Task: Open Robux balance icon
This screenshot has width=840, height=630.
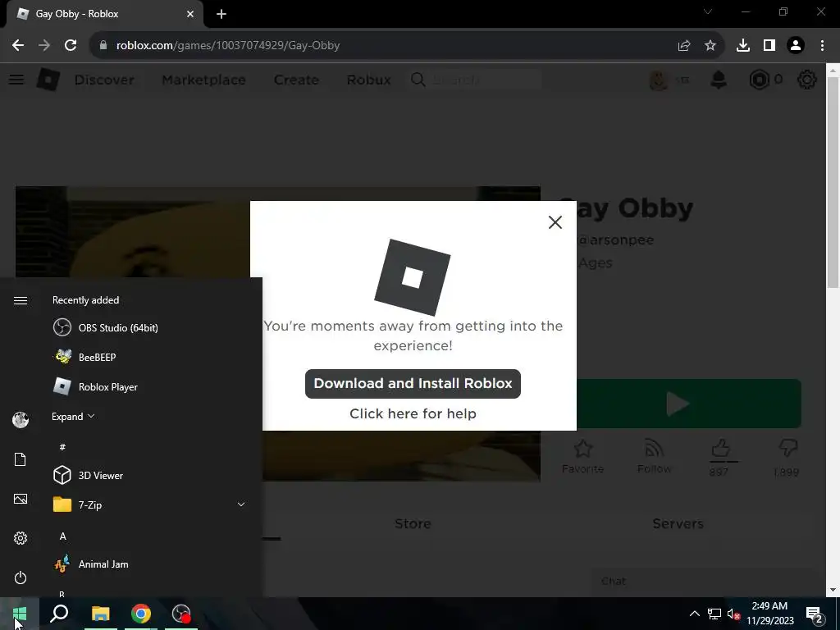Action: click(759, 80)
